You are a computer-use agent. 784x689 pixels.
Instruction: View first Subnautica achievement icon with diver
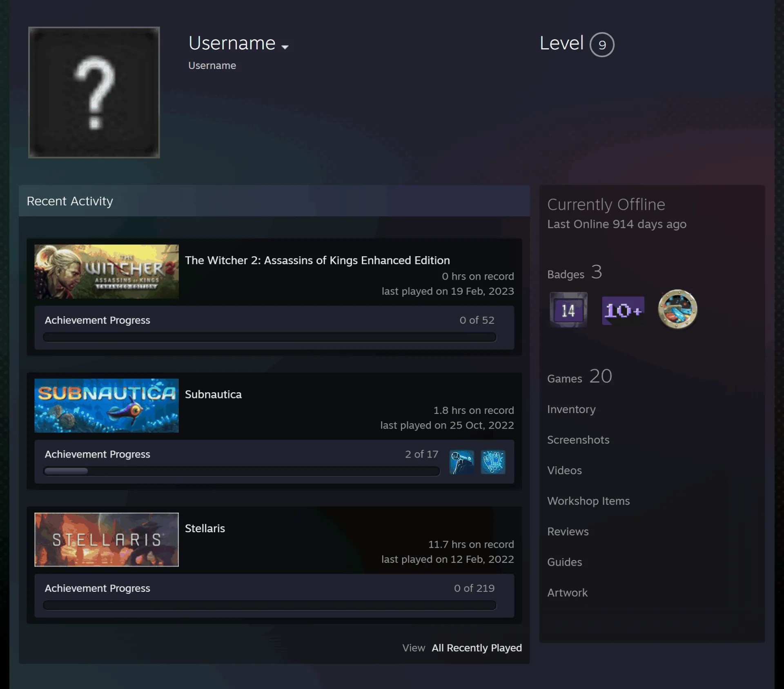coord(462,462)
